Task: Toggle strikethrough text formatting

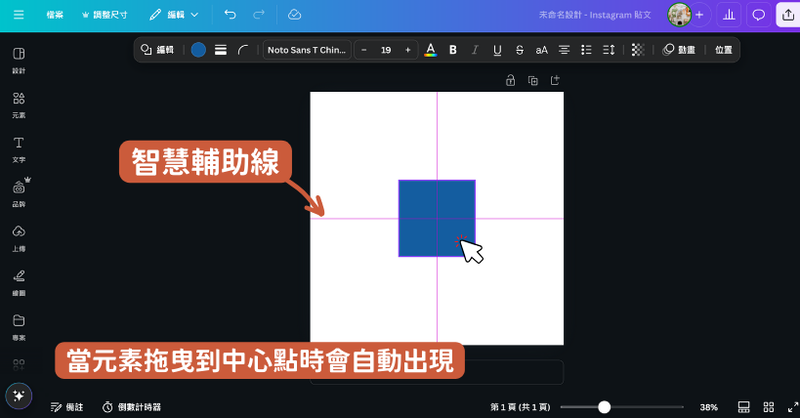Action: pos(519,50)
